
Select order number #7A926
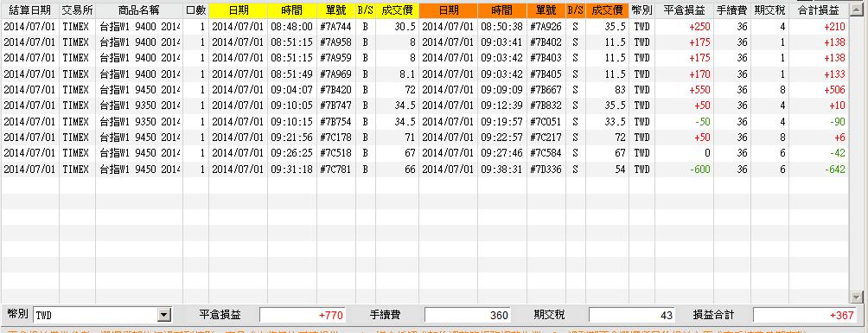pyautogui.click(x=546, y=27)
